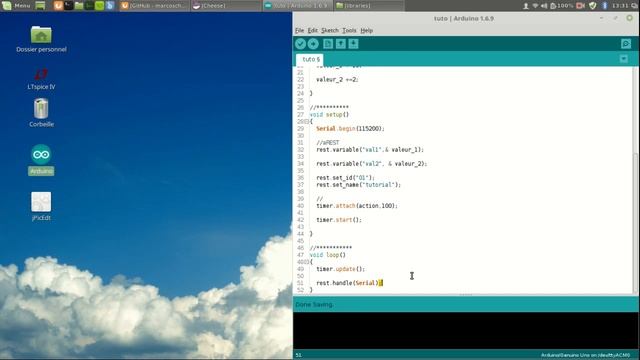Click the timer.update() line

pyautogui.click(x=340, y=269)
